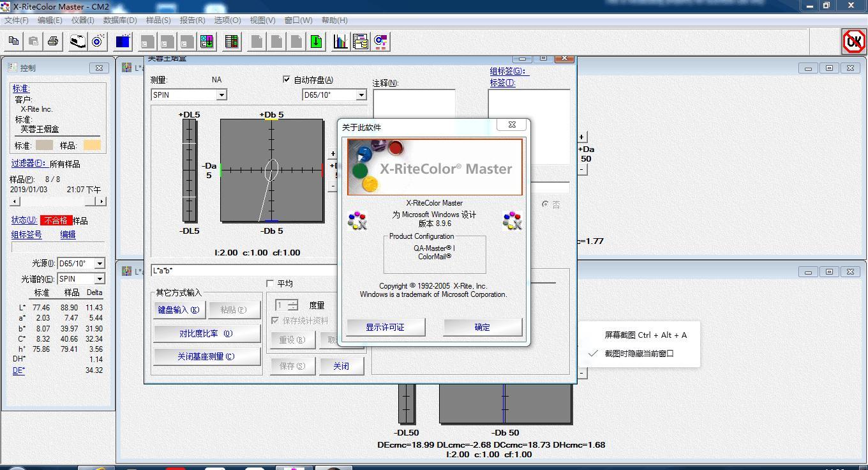
Task: Click the 组标签号 link in control panel
Action: 26,234
